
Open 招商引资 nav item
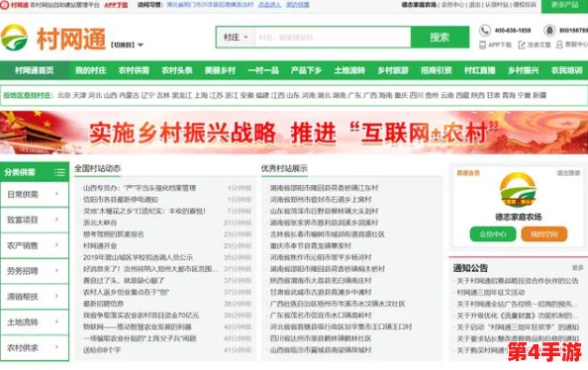[437, 70]
